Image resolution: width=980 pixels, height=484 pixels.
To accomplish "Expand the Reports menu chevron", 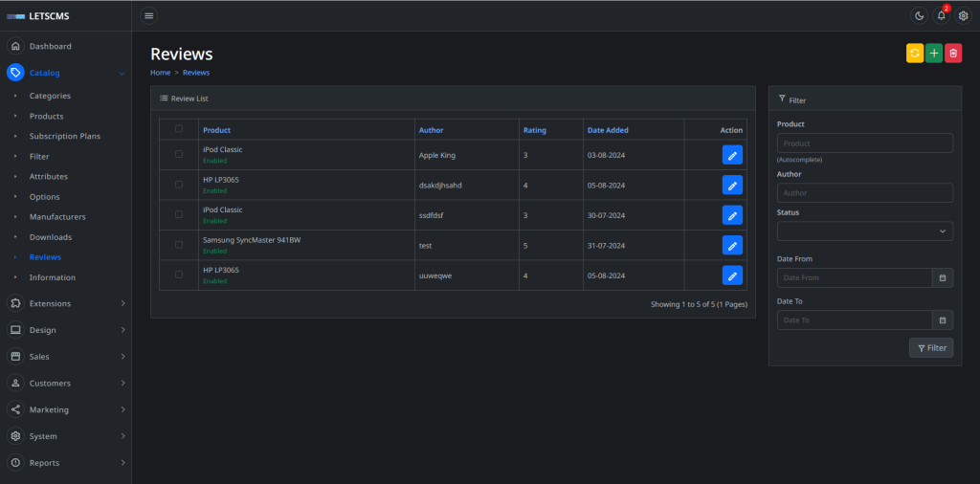I will [122, 463].
